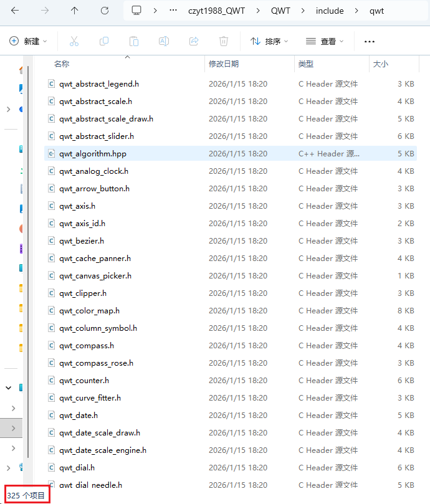
Task: Sort by 大小 column header
Action: click(x=381, y=64)
